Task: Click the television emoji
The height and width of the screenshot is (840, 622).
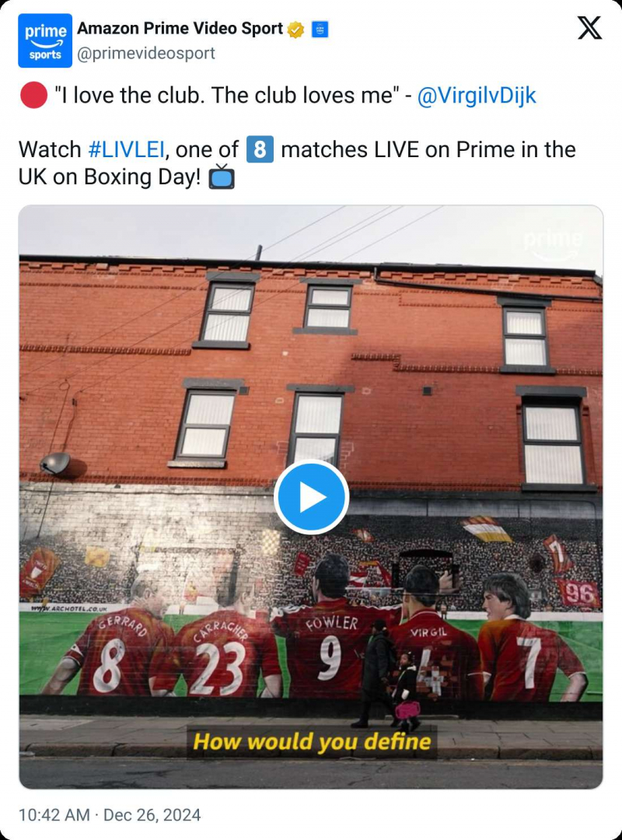Action: 222,177
